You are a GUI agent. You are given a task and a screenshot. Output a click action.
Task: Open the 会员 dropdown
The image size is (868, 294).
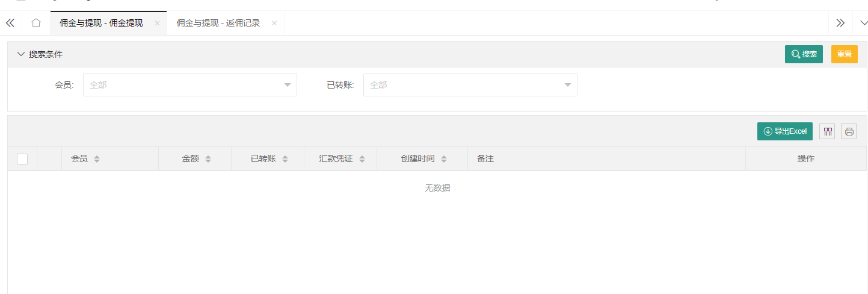tap(189, 85)
